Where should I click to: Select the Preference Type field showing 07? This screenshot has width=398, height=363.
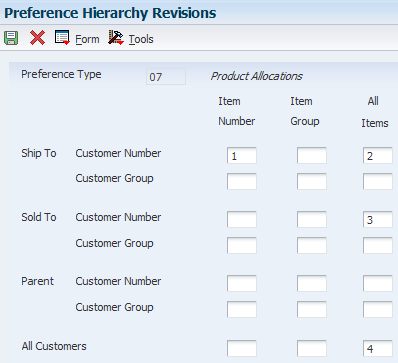tap(166, 77)
